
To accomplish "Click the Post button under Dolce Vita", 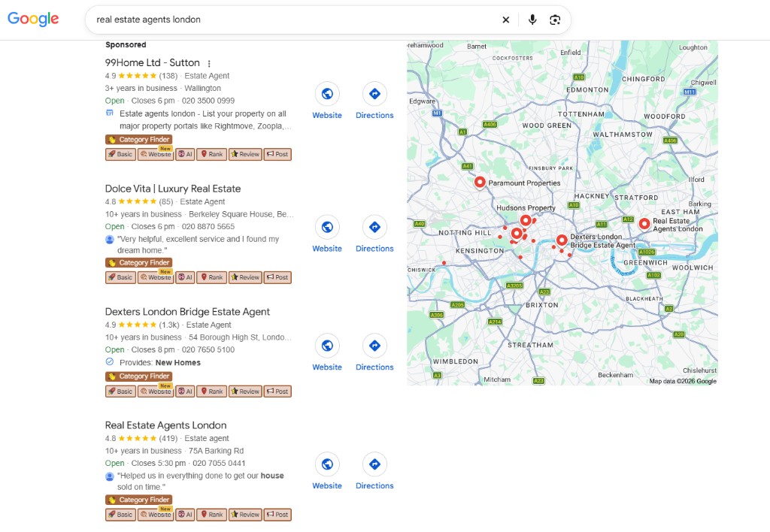I will click(x=277, y=277).
